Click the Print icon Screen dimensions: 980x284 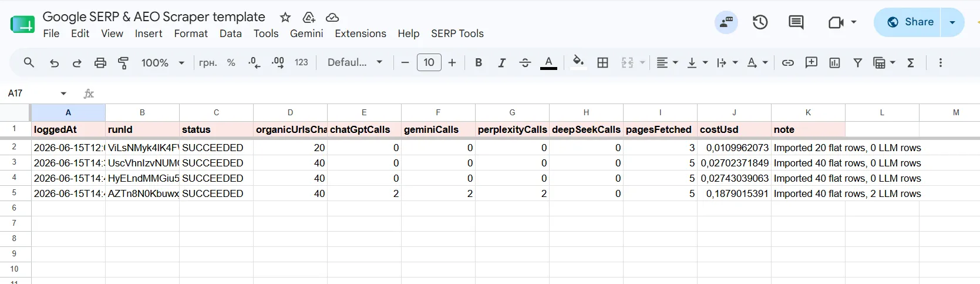tap(100, 63)
